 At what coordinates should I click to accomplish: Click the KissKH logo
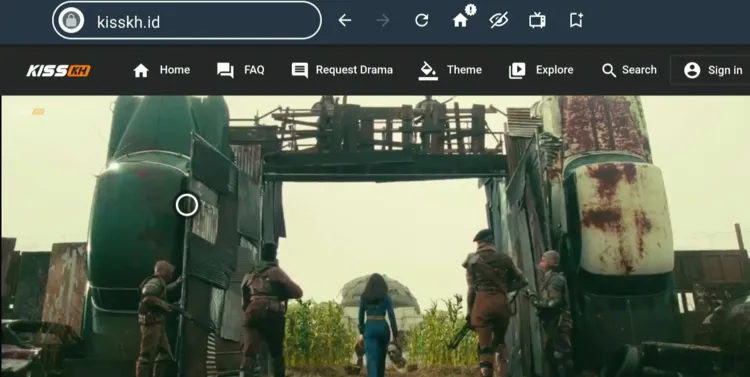coord(58,71)
